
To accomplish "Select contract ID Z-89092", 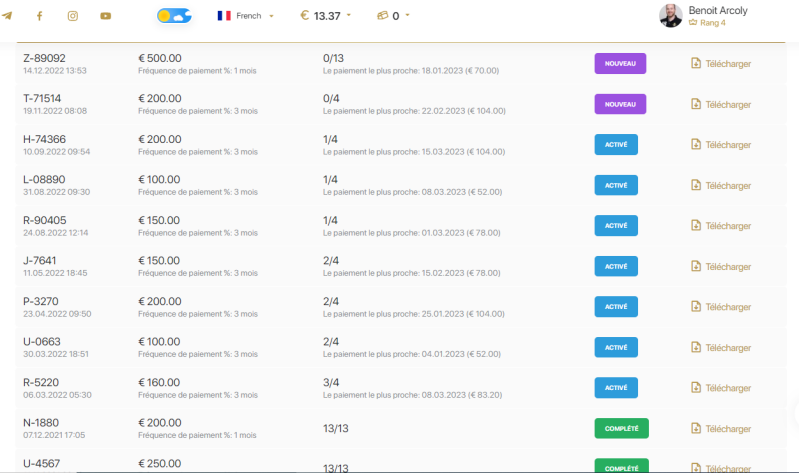I will (x=44, y=58).
